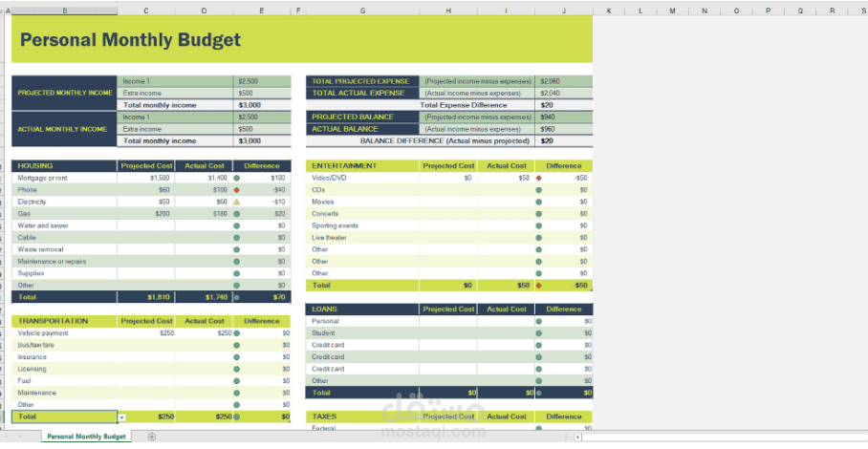The image size is (868, 449).
Task: Select column D header
Action: 205,11
